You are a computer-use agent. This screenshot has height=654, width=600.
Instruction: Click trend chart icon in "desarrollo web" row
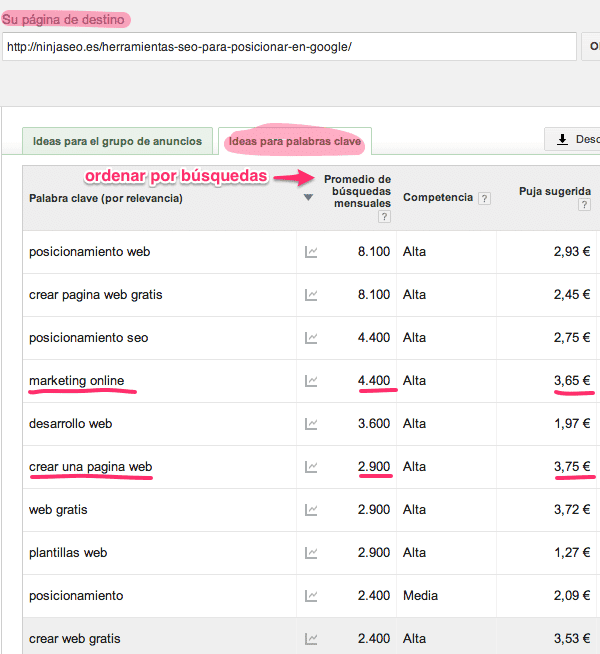click(x=311, y=424)
